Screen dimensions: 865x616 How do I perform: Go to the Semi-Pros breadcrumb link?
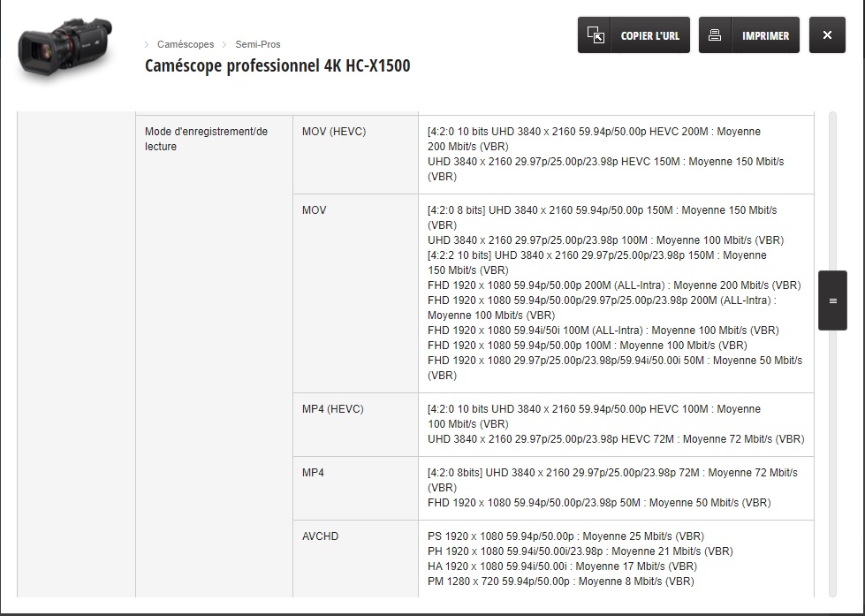[258, 44]
